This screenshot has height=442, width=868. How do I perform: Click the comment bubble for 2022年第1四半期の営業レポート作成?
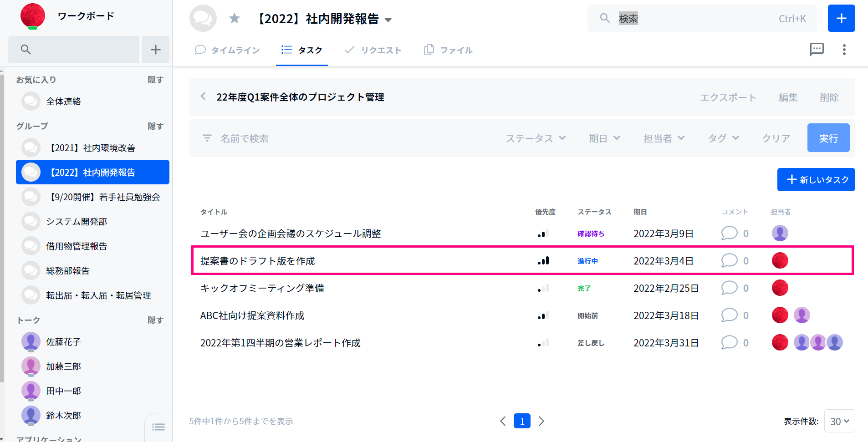[729, 342]
